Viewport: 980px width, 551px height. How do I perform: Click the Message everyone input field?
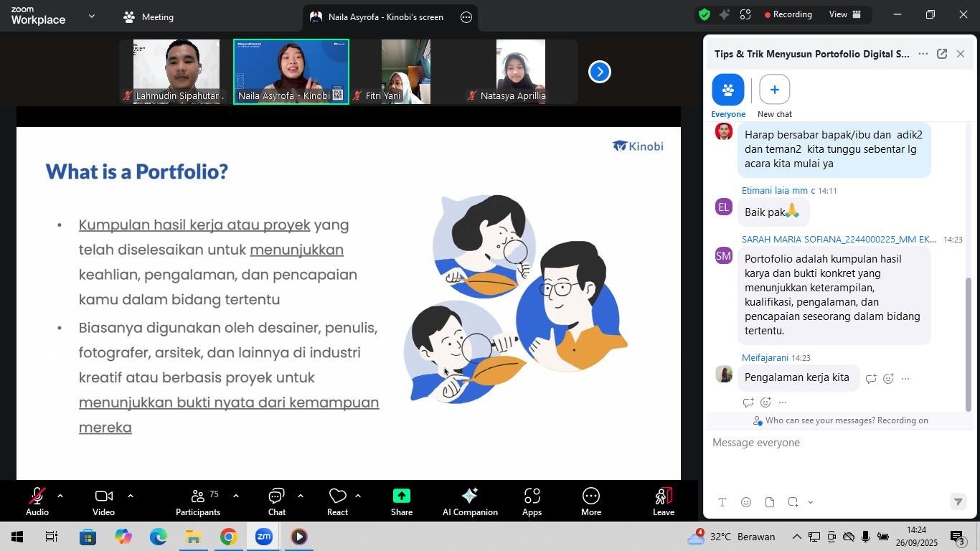[832, 443]
